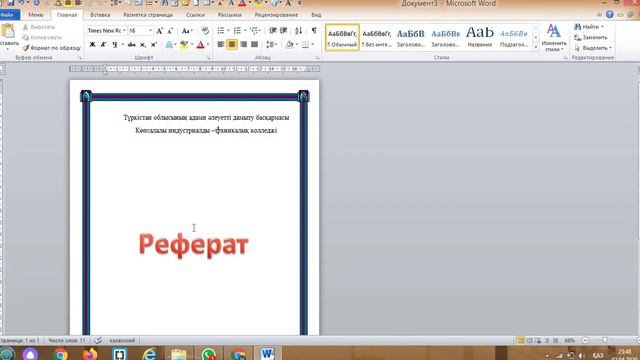
Task: Click the Text Effects icon
Action: [x=169, y=44]
